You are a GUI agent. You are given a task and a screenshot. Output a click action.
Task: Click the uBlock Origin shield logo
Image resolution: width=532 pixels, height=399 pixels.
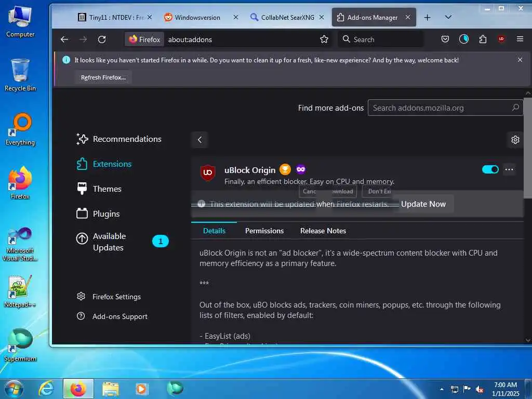point(208,172)
